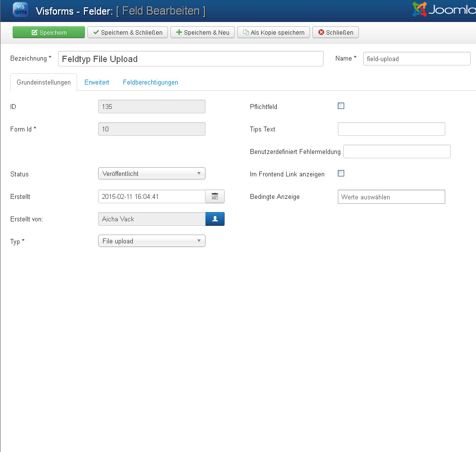Viewport: 476px width, 452px height.
Task: Click the ID field showing 135
Action: (152, 107)
